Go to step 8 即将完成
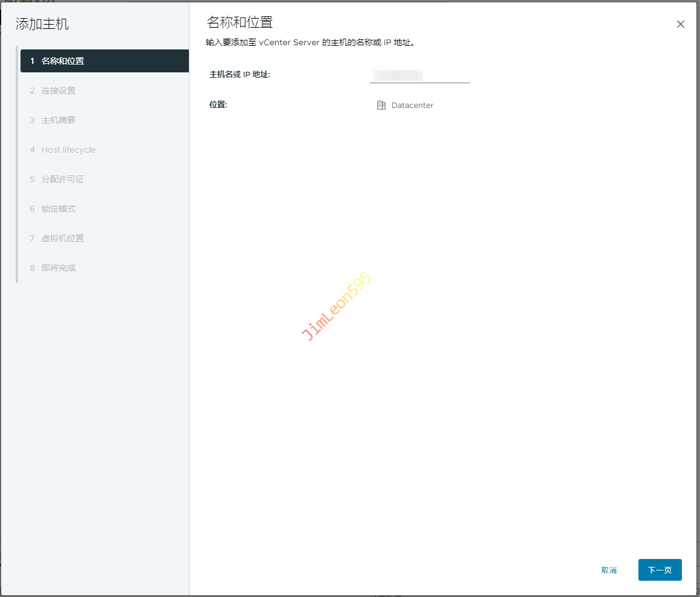700x597 pixels. 59,268
